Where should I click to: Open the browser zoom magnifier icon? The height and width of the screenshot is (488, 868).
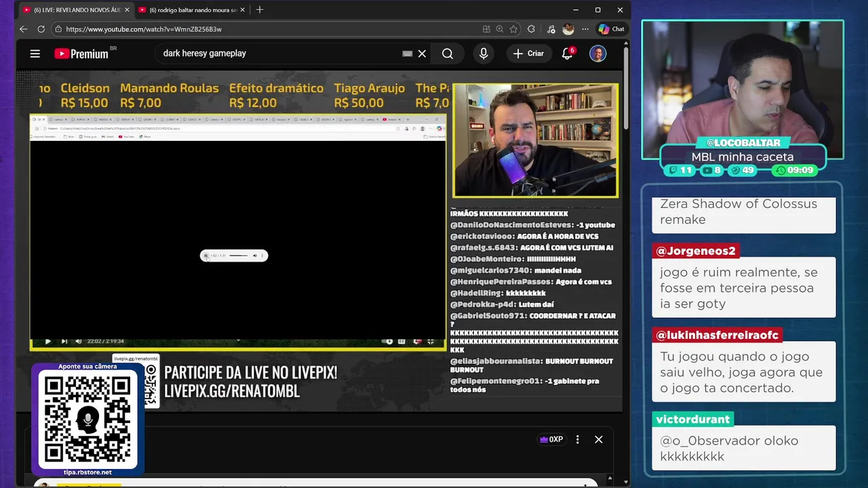coord(500,29)
